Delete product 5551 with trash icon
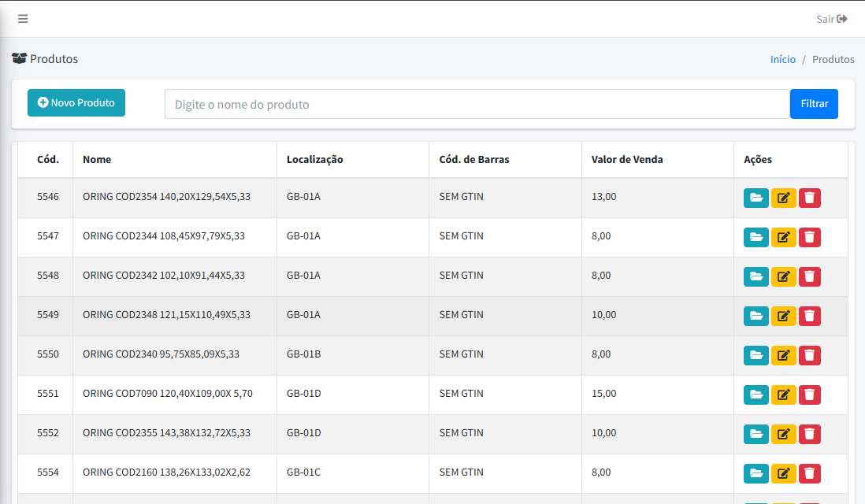Screen dimensions: 865x504 [809, 395]
